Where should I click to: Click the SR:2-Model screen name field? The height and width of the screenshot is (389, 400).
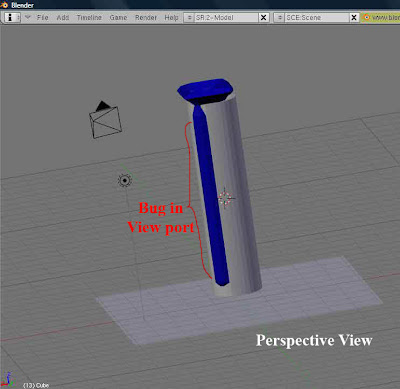[x=226, y=17]
